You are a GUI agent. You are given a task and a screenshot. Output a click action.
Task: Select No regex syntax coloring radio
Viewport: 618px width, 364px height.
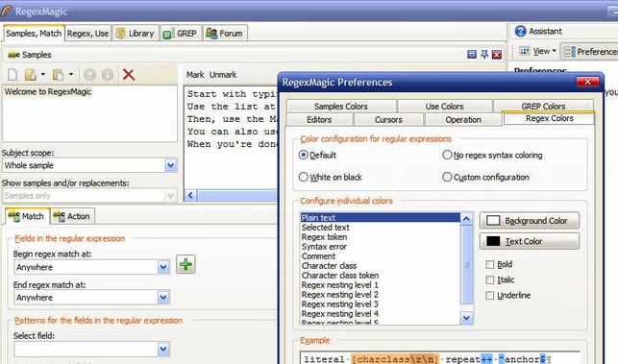pyautogui.click(x=447, y=155)
